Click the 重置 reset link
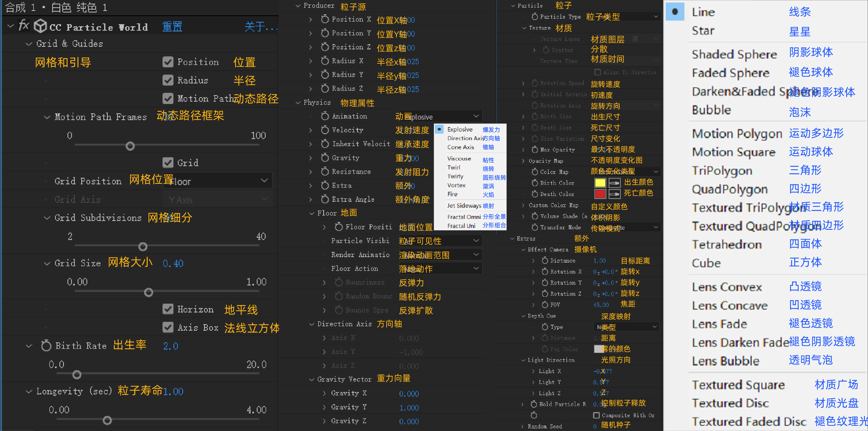The height and width of the screenshot is (431, 868). pyautogui.click(x=172, y=27)
